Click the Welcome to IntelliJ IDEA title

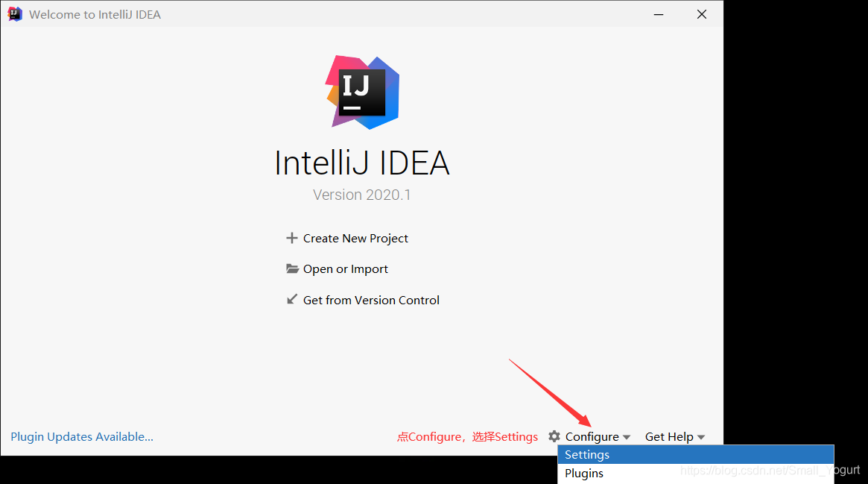tap(95, 15)
